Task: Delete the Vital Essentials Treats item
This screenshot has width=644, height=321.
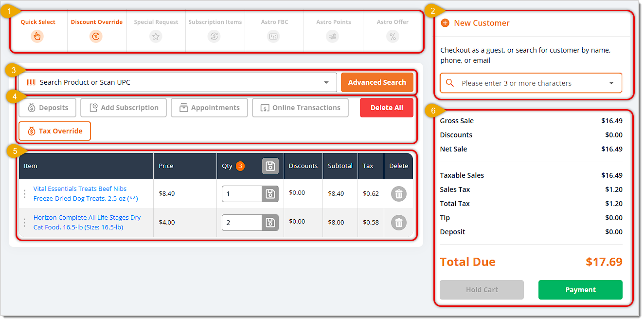Action: click(x=399, y=194)
